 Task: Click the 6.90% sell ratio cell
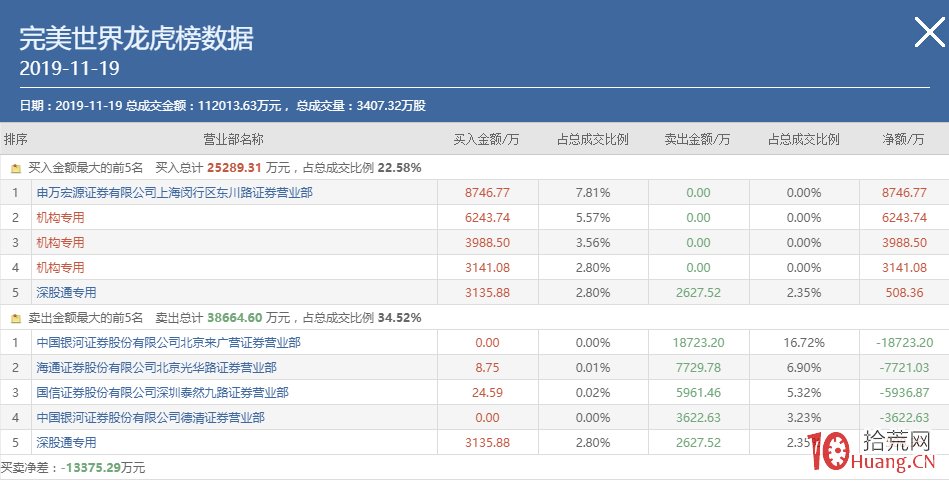804,367
